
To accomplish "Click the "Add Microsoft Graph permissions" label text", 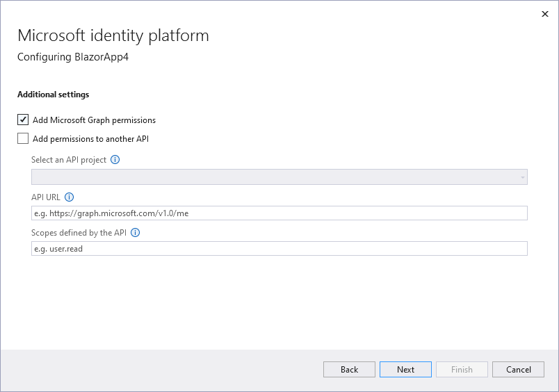I will pyautogui.click(x=94, y=120).
